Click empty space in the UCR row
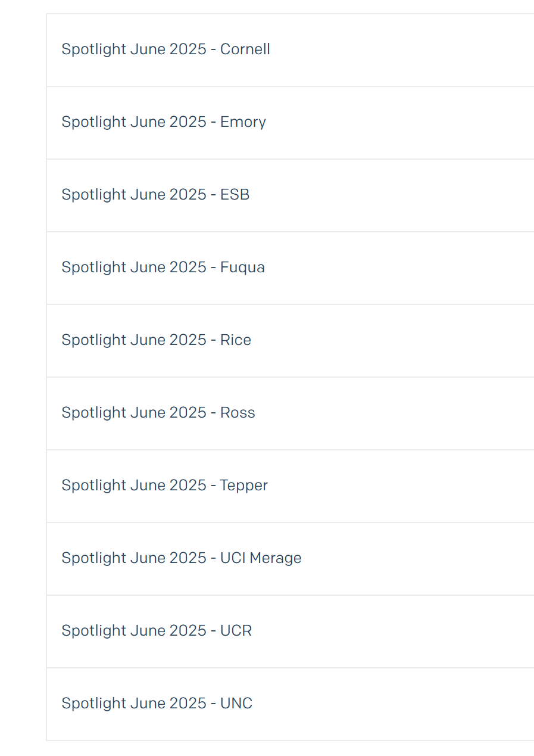Image resolution: width=534 pixels, height=756 pixels. coord(405,631)
